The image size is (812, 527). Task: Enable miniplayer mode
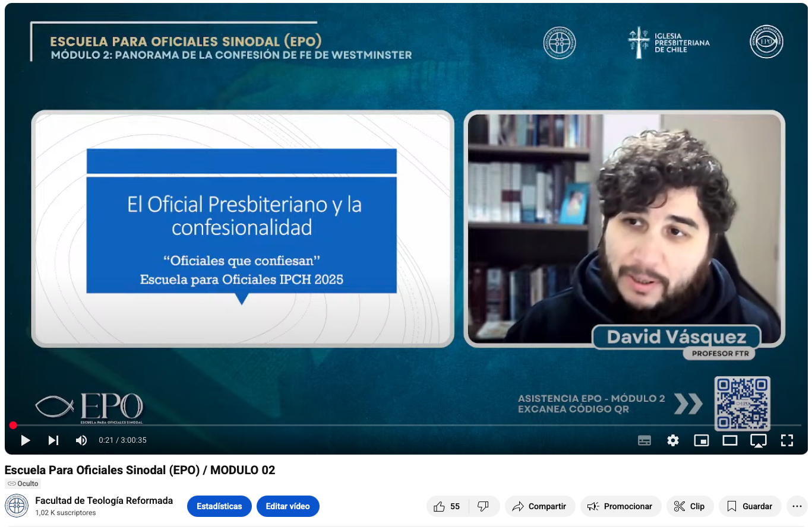701,440
